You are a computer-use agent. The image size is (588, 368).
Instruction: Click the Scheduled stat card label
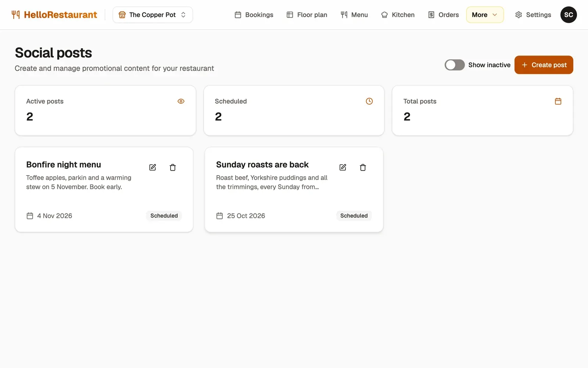231,101
